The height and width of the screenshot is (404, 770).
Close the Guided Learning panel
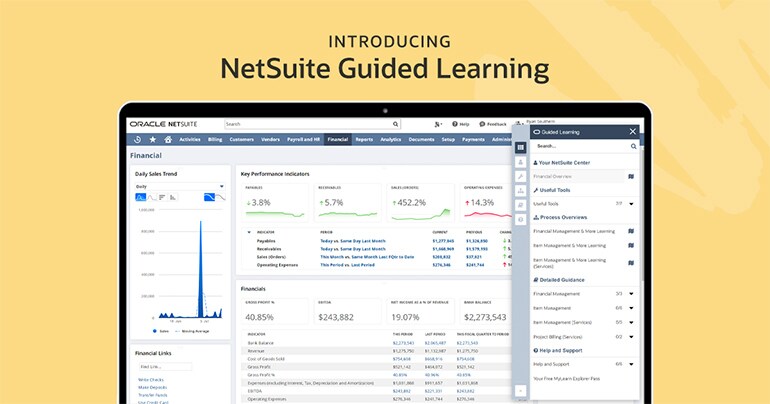pos(632,132)
